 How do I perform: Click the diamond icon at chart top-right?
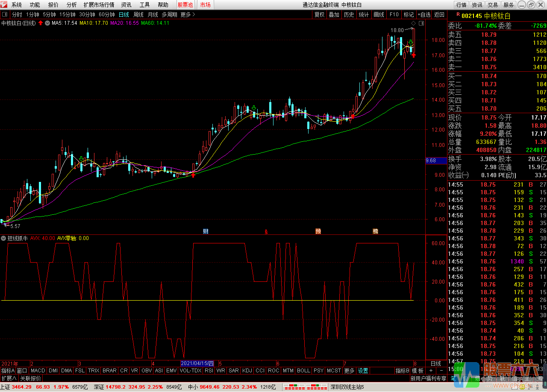click(413, 23)
